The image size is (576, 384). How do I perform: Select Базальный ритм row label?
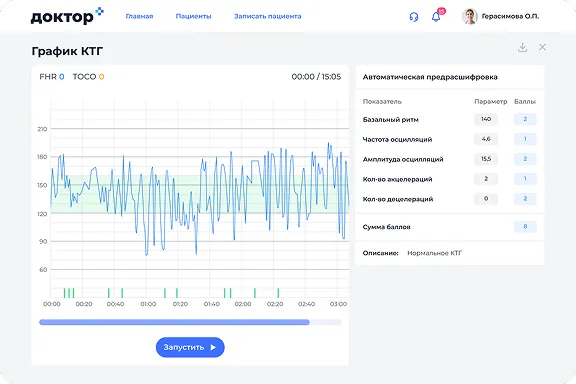(390, 119)
